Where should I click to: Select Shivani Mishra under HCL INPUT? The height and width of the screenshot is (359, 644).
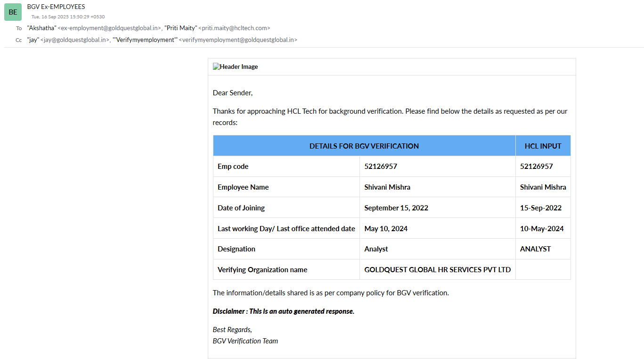click(543, 187)
